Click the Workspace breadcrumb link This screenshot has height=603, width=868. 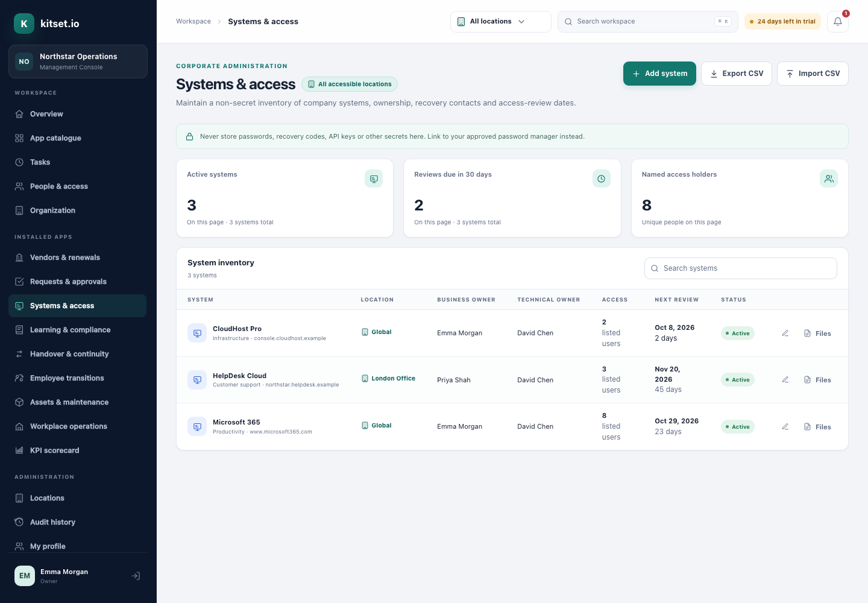193,22
